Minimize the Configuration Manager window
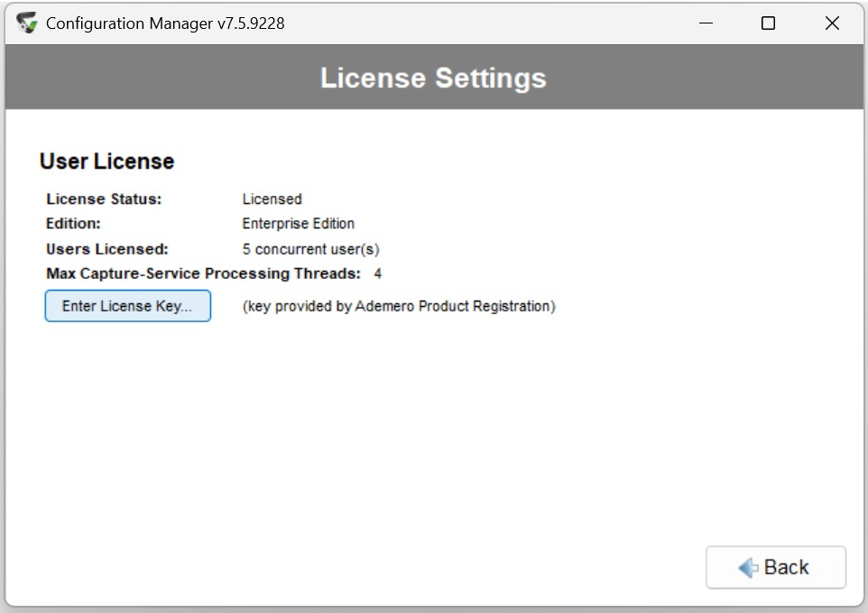868x613 pixels. (706, 23)
